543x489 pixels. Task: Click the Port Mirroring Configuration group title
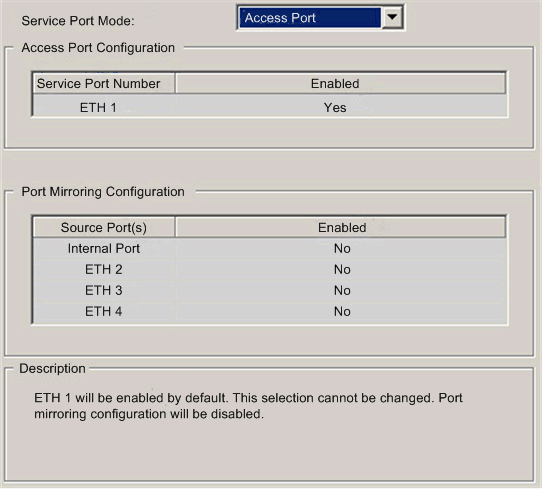103,192
